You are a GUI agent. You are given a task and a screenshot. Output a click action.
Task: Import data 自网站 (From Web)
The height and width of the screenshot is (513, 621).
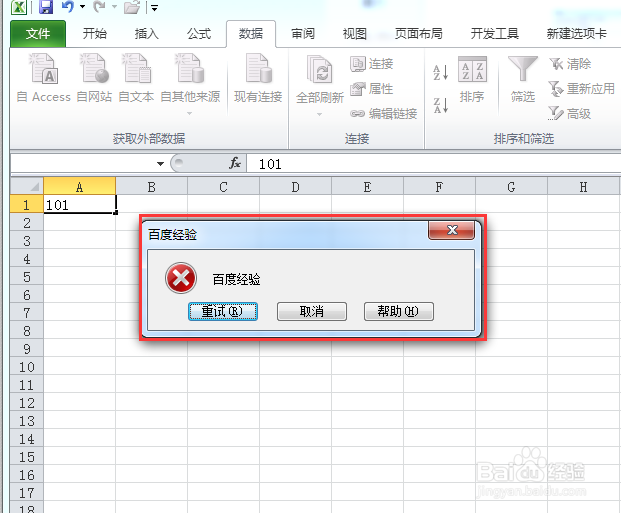coord(94,78)
